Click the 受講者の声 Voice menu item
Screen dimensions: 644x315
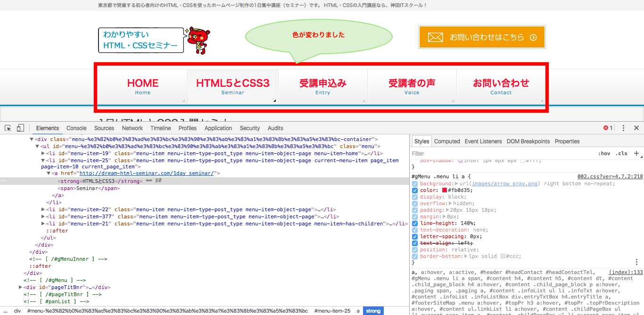[x=412, y=86]
